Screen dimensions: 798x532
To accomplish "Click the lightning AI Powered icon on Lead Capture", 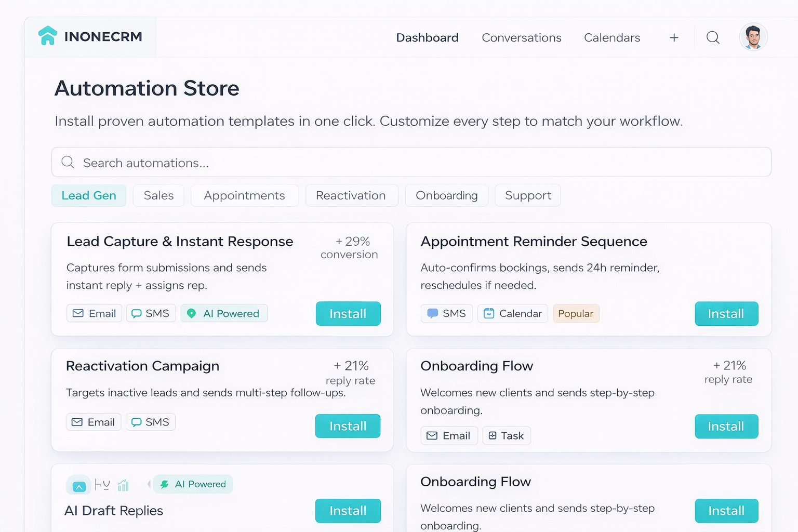I will (192, 313).
